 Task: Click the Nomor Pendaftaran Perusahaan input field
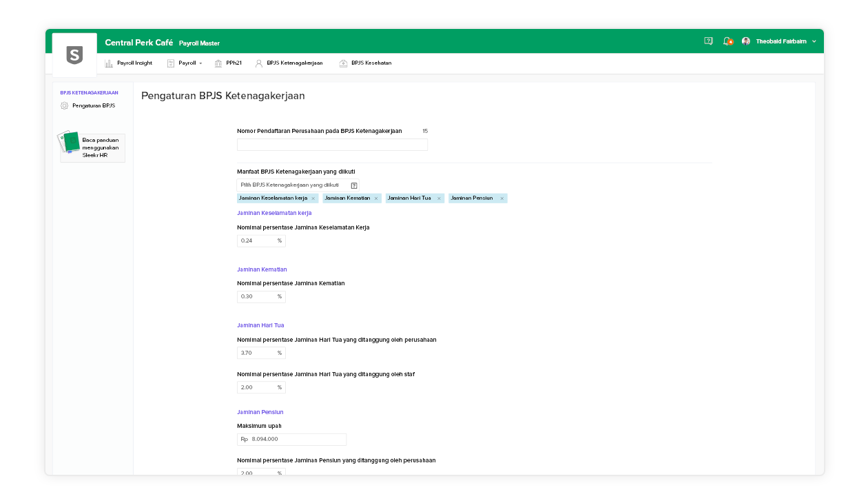332,145
